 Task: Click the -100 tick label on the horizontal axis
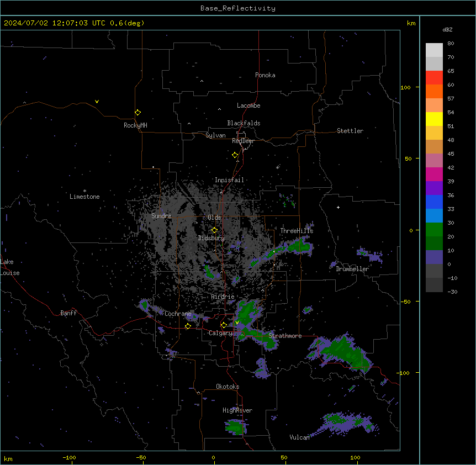click(69, 457)
